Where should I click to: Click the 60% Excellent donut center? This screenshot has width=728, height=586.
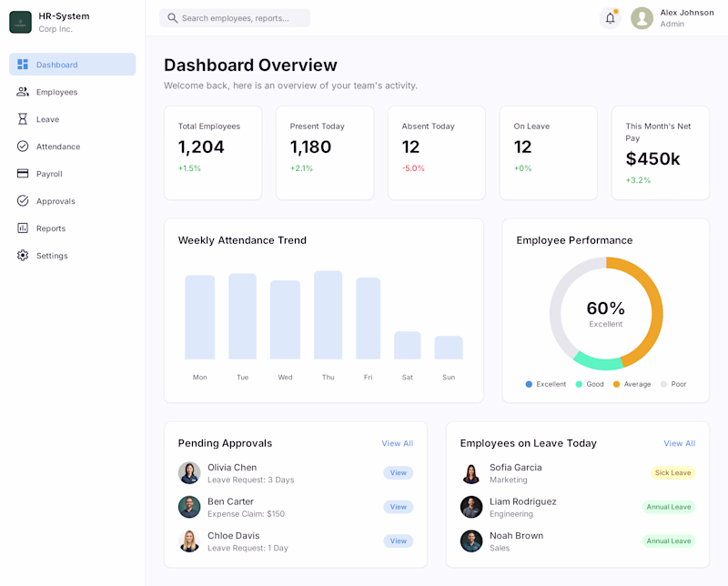[606, 314]
